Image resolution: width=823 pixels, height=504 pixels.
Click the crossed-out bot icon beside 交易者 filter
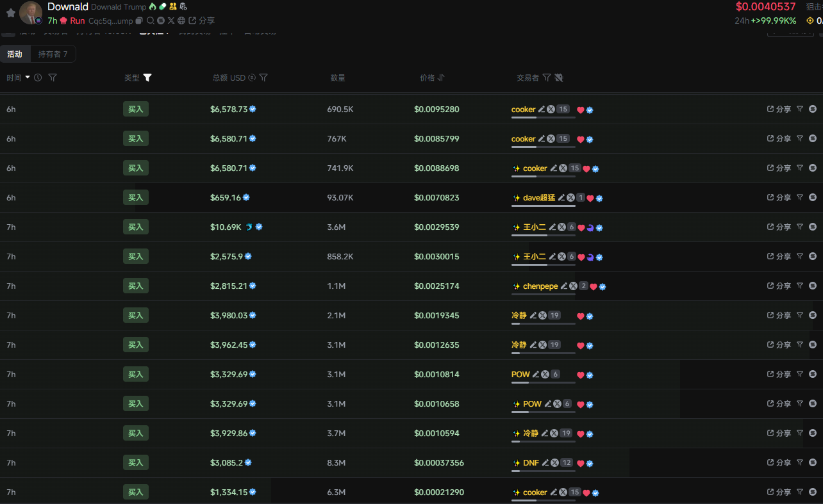(x=559, y=77)
